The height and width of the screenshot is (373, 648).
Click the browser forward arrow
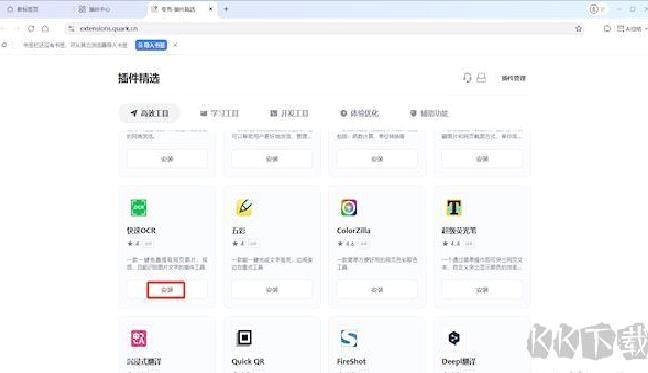pos(17,29)
